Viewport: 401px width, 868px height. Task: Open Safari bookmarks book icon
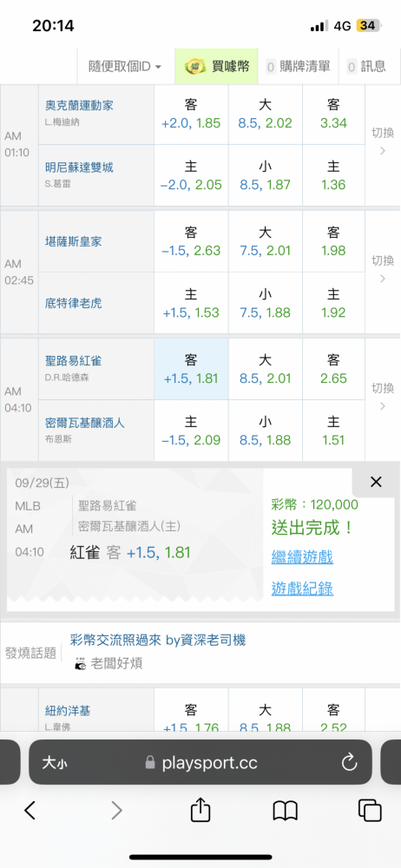tap(286, 811)
